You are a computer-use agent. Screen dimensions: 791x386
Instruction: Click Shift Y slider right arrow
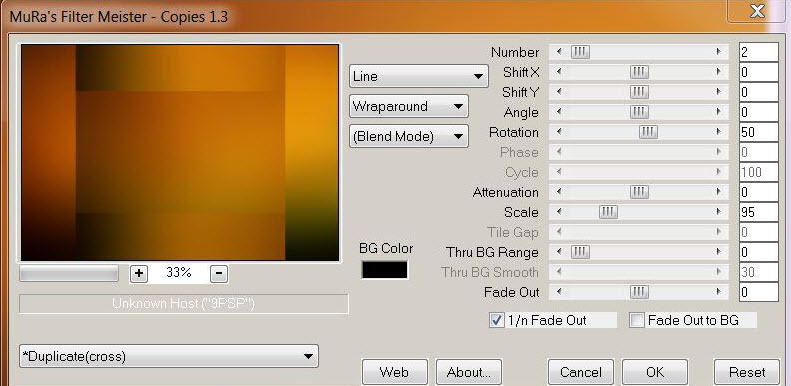[719, 92]
